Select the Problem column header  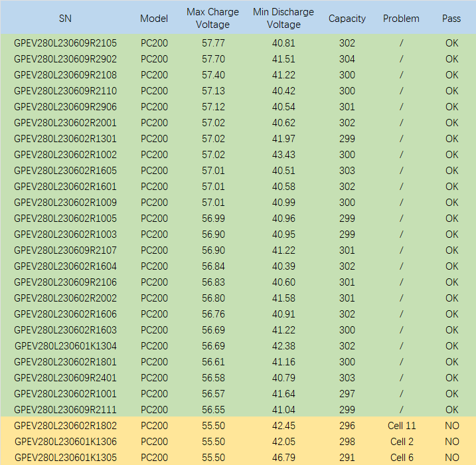pos(401,19)
